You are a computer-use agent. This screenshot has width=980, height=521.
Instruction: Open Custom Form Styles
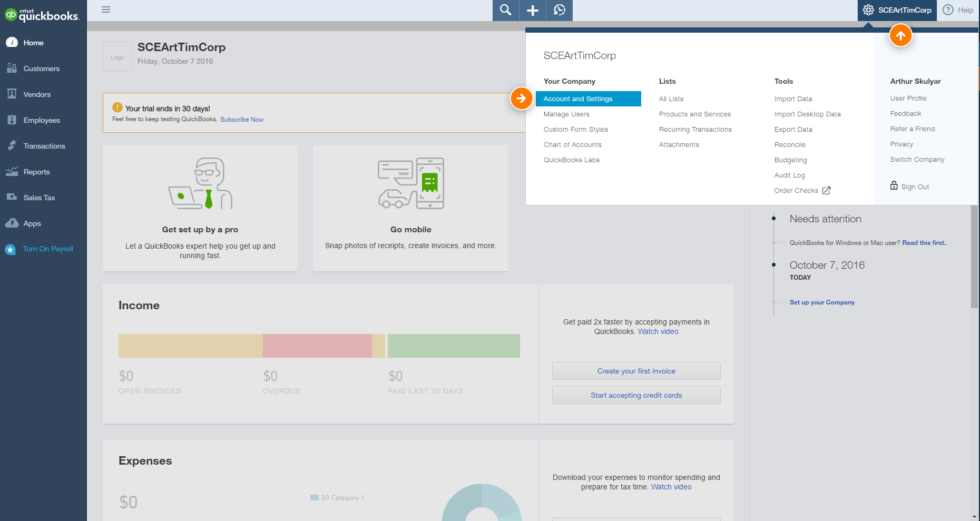[576, 129]
